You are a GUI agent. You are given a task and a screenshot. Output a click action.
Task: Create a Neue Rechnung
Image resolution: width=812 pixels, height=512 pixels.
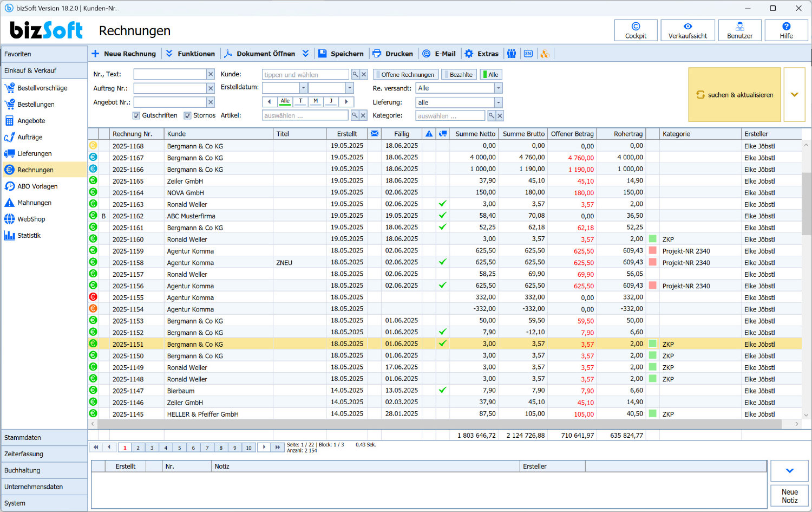(124, 54)
